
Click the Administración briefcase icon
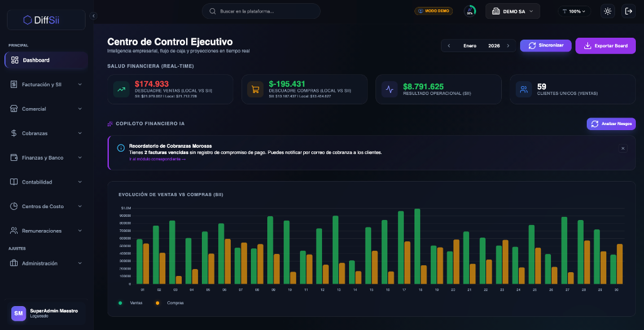coord(14,263)
